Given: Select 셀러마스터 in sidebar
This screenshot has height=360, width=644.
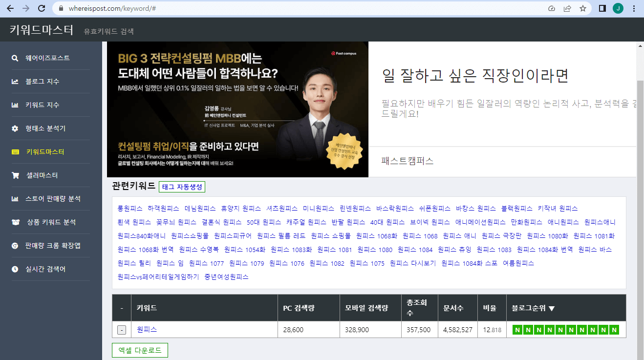Looking at the screenshot, I should 43,175.
